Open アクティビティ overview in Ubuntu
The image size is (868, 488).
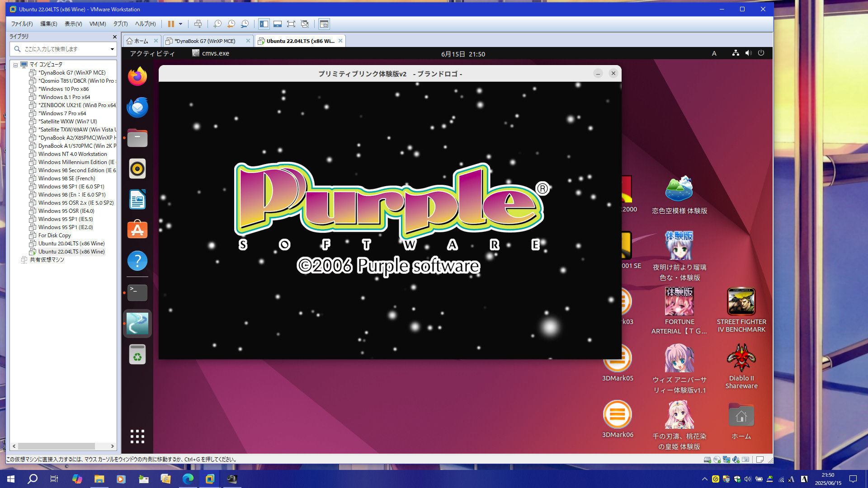(152, 53)
